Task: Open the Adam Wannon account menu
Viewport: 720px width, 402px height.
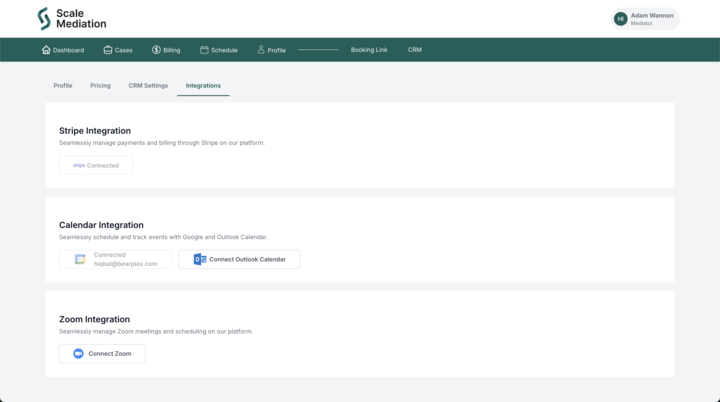Action: pyautogui.click(x=652, y=19)
